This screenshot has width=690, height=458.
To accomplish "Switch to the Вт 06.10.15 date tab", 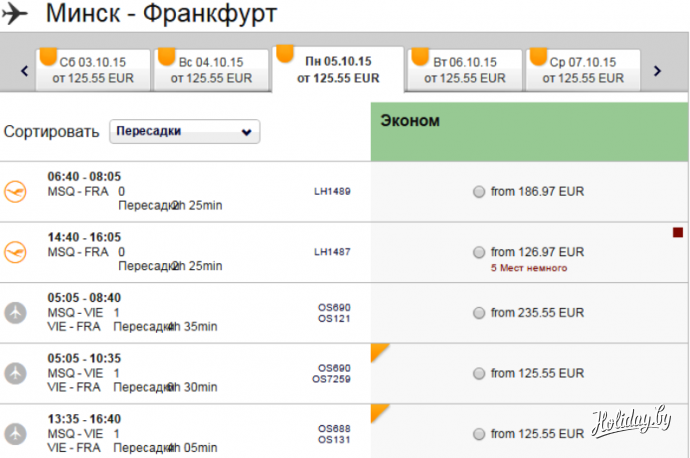I will pyautogui.click(x=464, y=69).
